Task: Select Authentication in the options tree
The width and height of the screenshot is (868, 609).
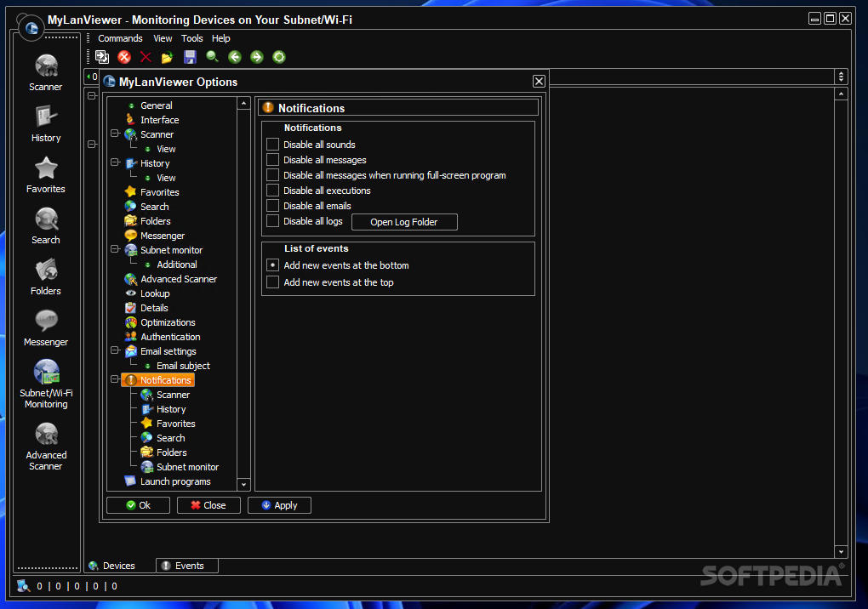Action: click(x=170, y=336)
